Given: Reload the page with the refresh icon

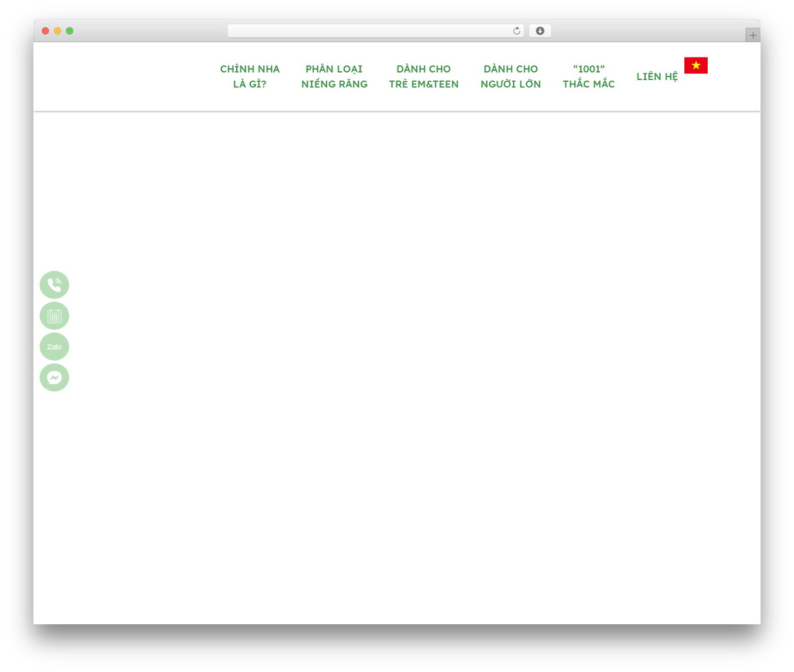Looking at the screenshot, I should [x=516, y=31].
